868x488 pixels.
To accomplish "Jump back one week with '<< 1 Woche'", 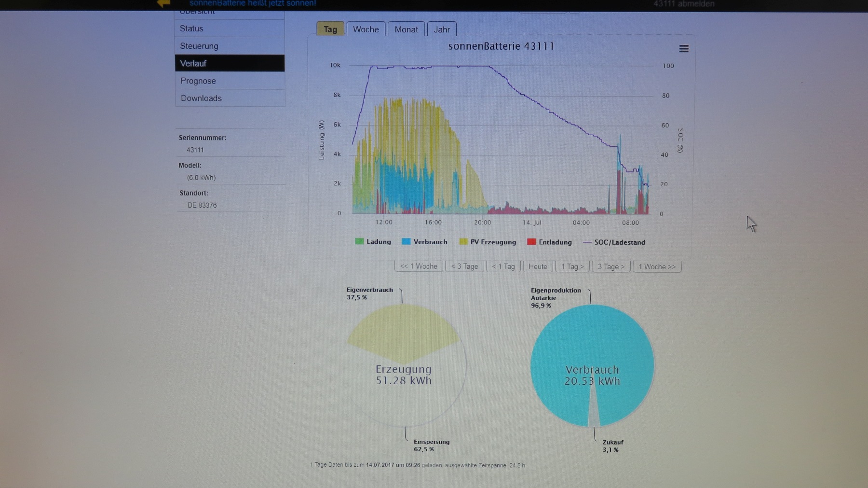I will [419, 266].
